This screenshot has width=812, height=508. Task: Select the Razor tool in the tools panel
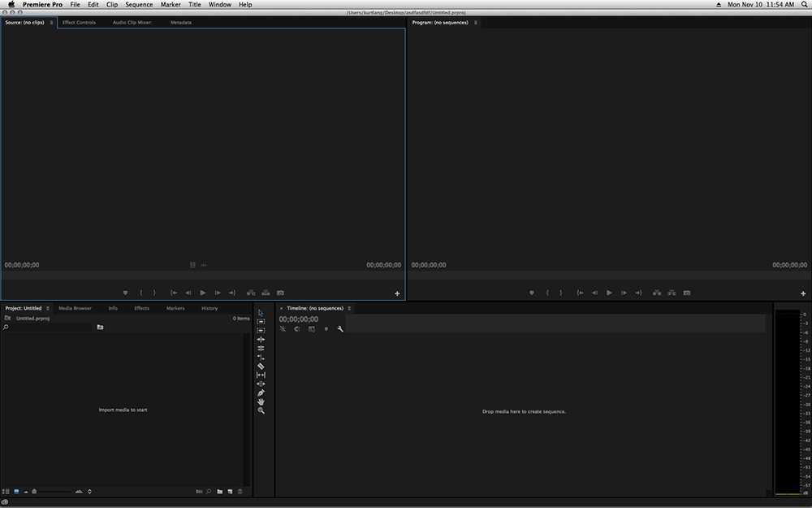point(261,367)
